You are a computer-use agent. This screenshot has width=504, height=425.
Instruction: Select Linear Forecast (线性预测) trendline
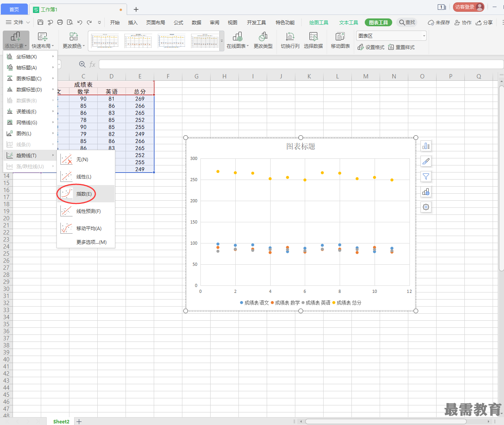coord(86,211)
